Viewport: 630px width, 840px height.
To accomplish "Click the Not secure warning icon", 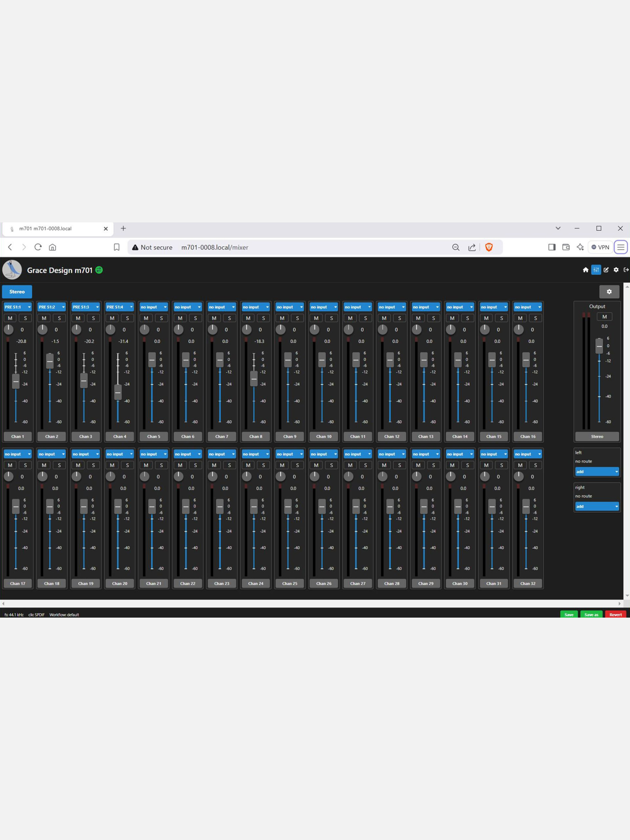I will (x=135, y=248).
